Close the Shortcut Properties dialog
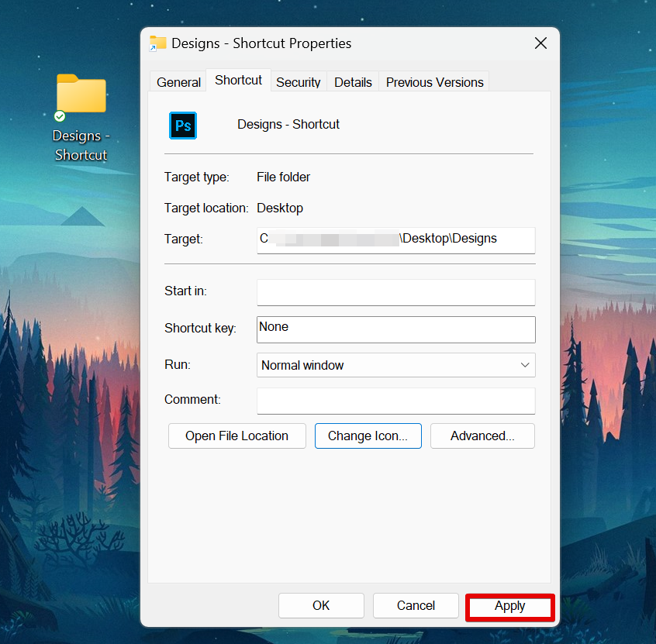The image size is (656, 644). 540,43
